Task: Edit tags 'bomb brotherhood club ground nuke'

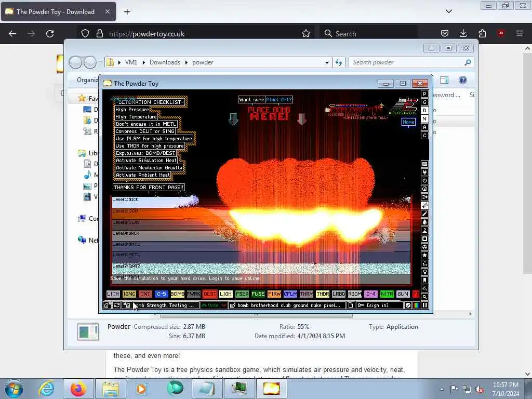Action: pos(287,305)
